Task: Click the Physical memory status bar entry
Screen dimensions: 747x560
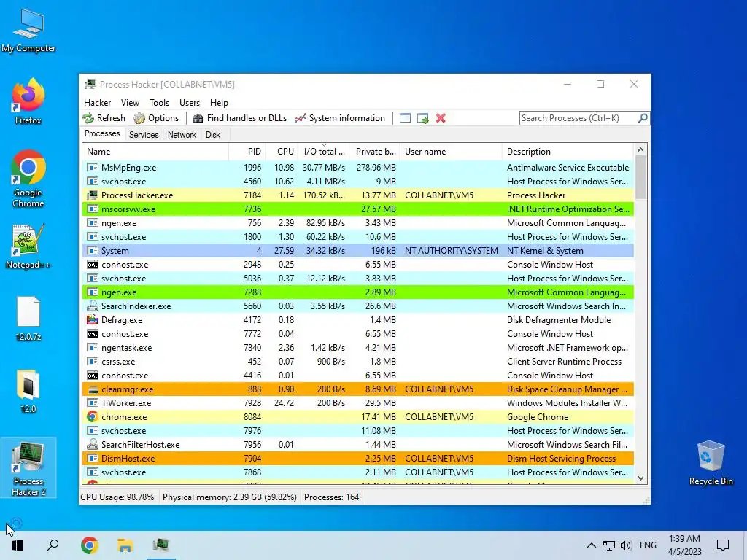Action: tap(230, 497)
